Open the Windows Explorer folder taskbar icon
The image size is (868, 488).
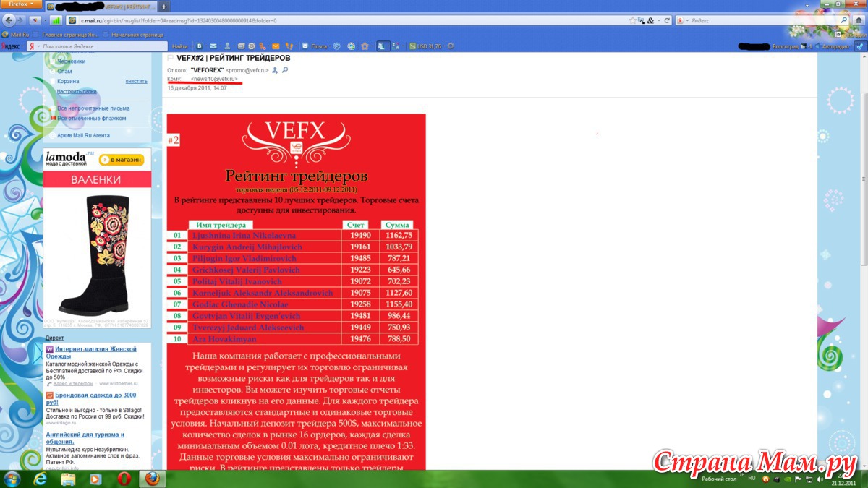[68, 479]
